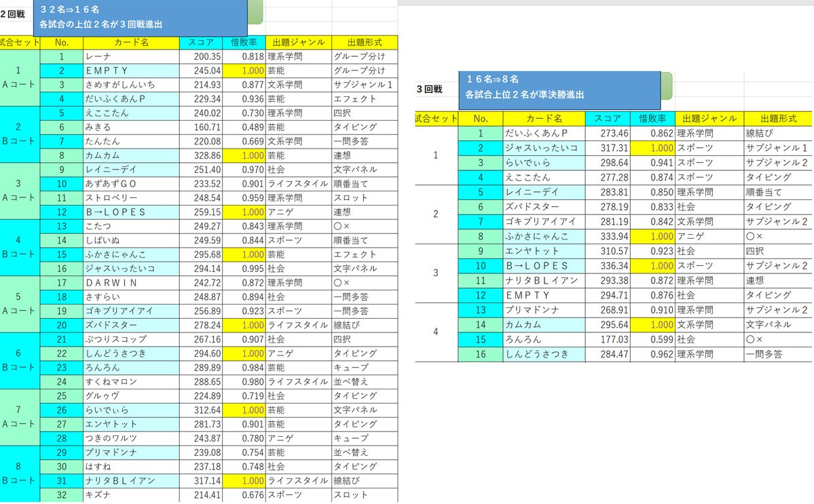
Task: Select the 3回戦 score cell '294.71'
Action: point(608,295)
